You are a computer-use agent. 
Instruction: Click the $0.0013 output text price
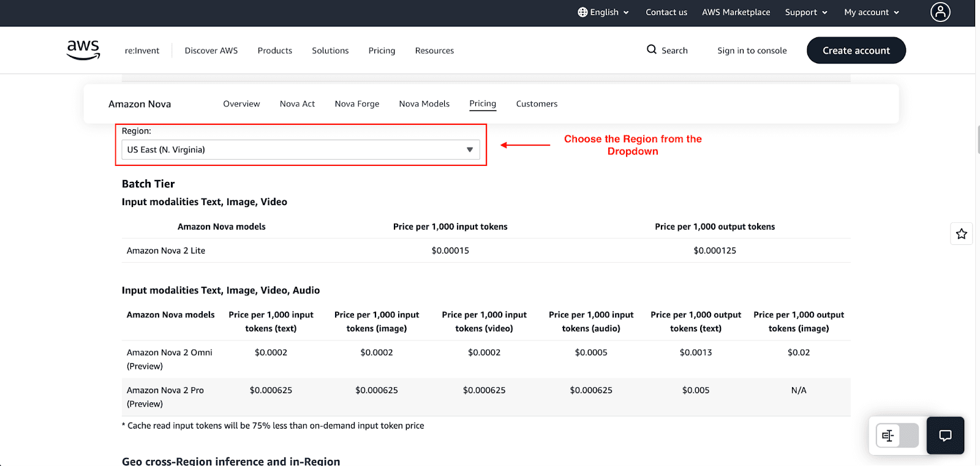pyautogui.click(x=696, y=353)
